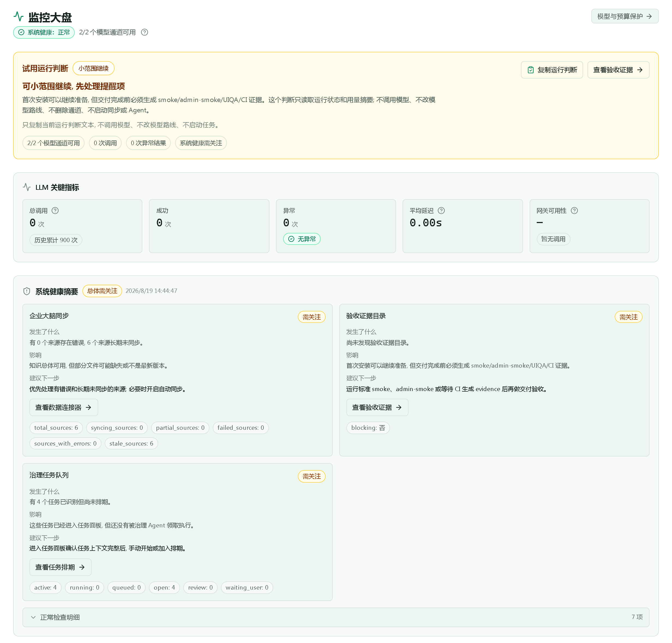
Task: Click the stale_sources: 6 chip
Action: pos(131,443)
